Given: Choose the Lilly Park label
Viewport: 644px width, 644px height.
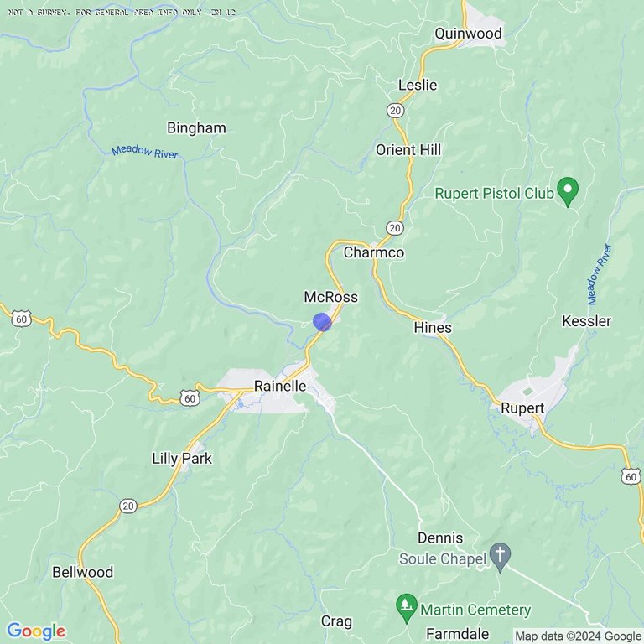Looking at the screenshot, I should [182, 459].
